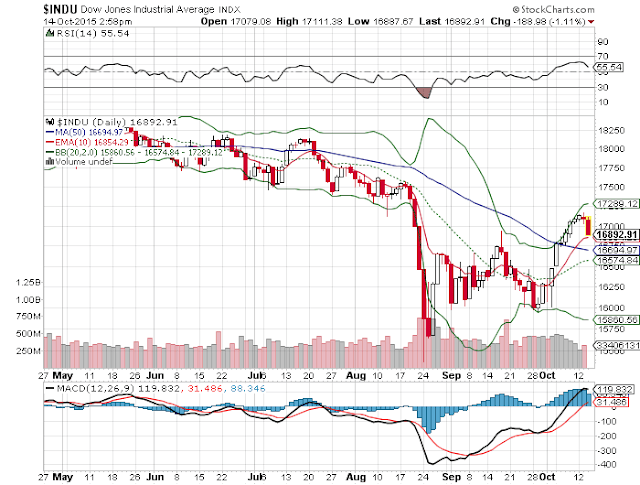Click the 18250 price axis label
This screenshot has width=640, height=485.
click(611, 131)
